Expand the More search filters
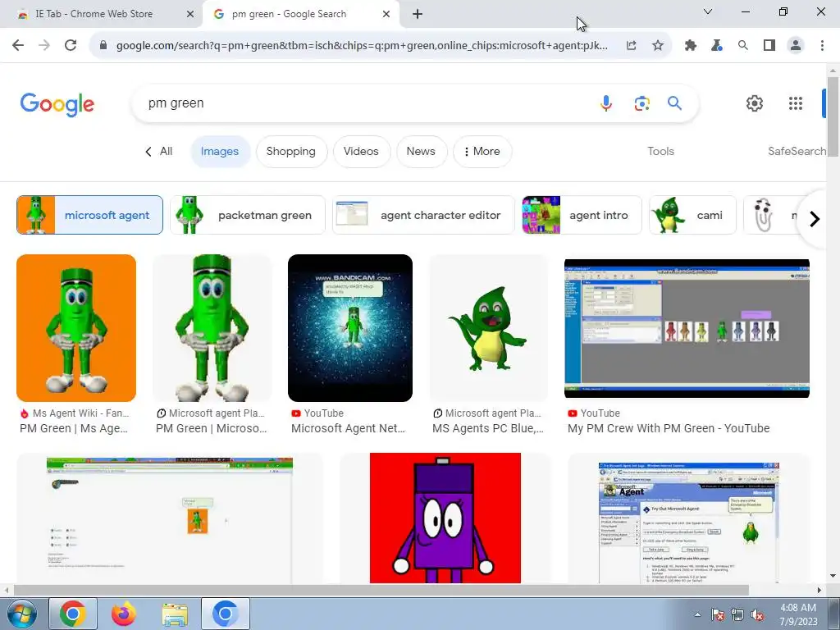840x630 pixels. click(482, 152)
